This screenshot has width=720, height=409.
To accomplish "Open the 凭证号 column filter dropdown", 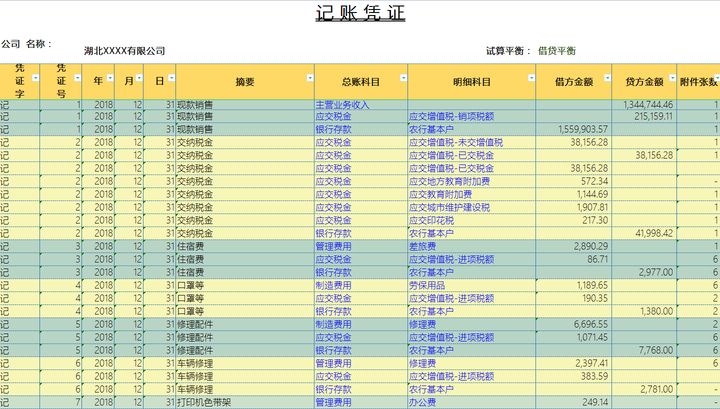I will [x=77, y=78].
